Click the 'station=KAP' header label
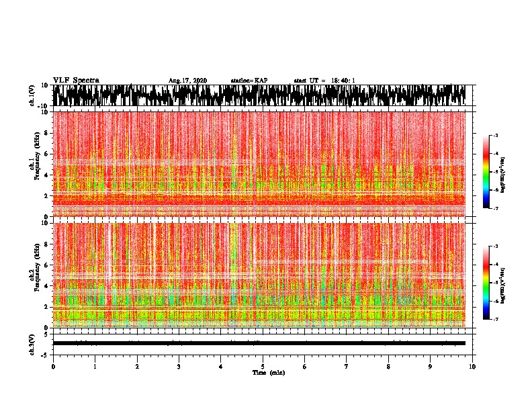The image size is (532, 411). coord(249,81)
